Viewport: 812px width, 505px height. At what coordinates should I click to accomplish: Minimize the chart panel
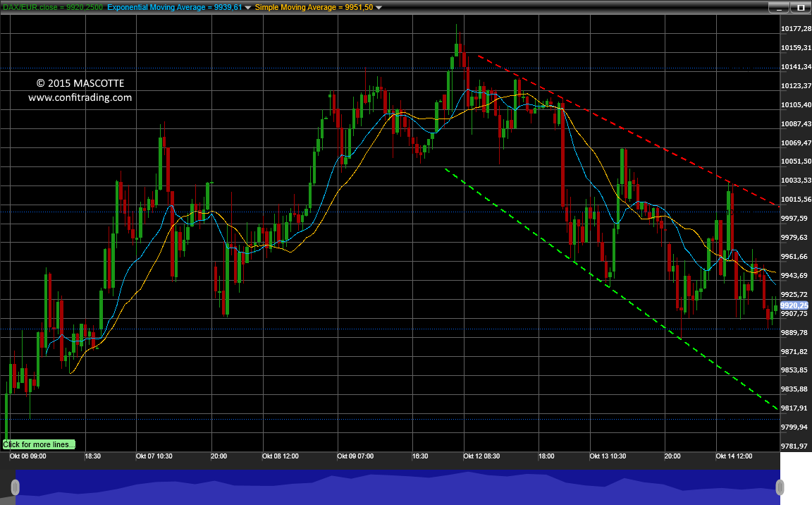point(778,8)
